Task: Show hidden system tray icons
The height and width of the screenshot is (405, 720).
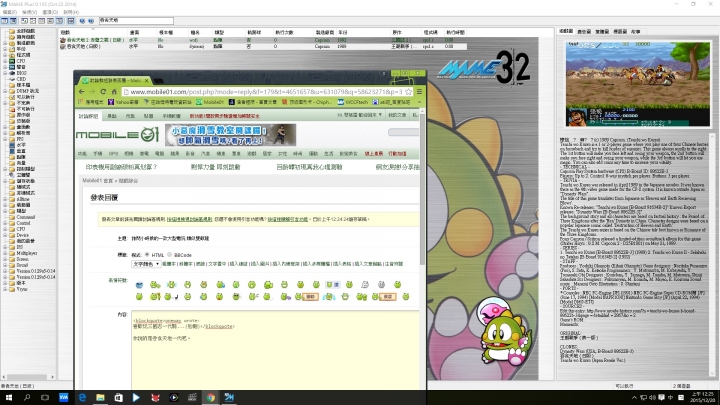Action: pos(634,398)
